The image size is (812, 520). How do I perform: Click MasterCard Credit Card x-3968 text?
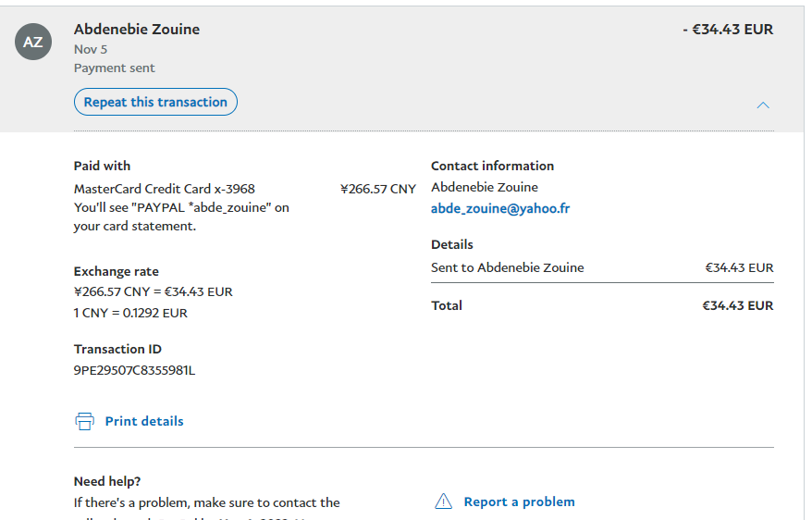165,189
